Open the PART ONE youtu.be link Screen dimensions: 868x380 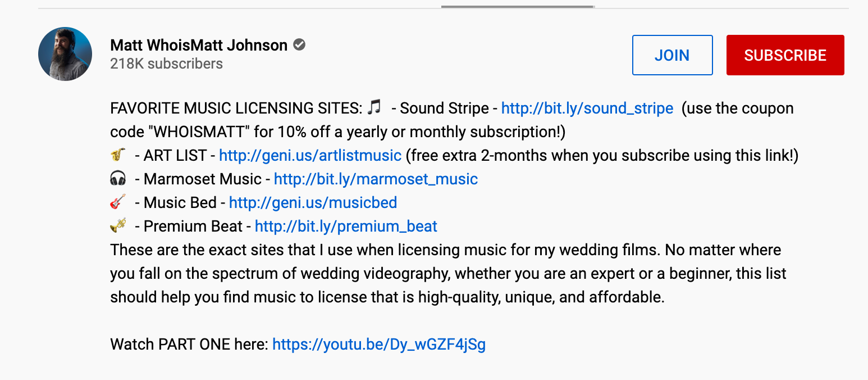click(x=379, y=344)
